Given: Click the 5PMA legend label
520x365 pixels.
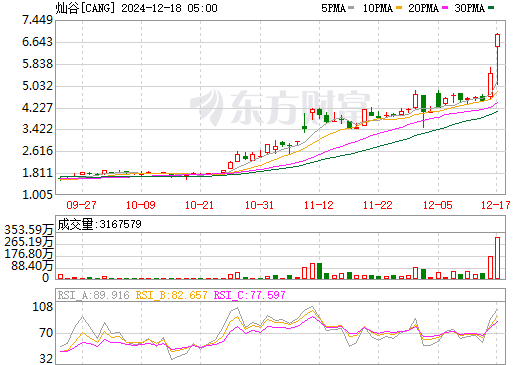Looking at the screenshot, I should click(333, 8).
